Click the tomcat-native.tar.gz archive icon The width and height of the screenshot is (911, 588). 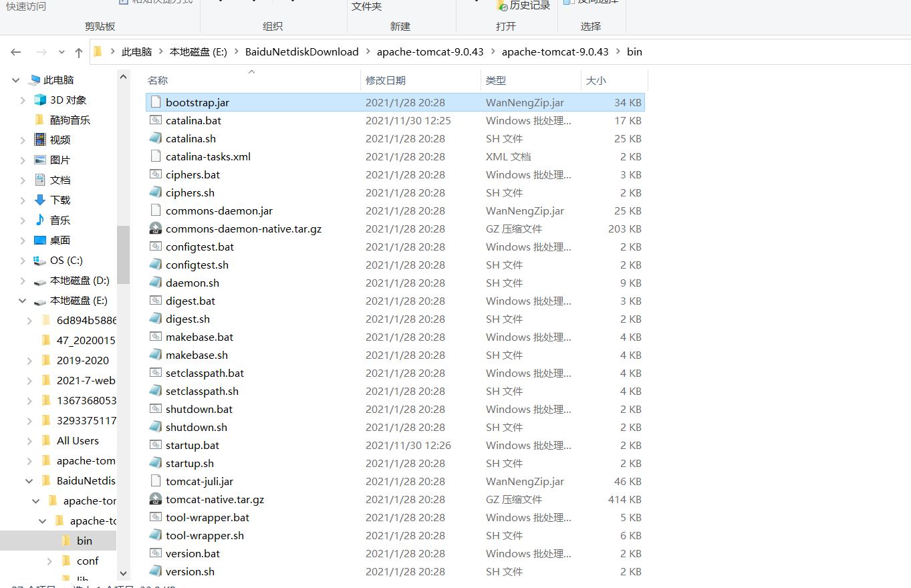pyautogui.click(x=155, y=499)
